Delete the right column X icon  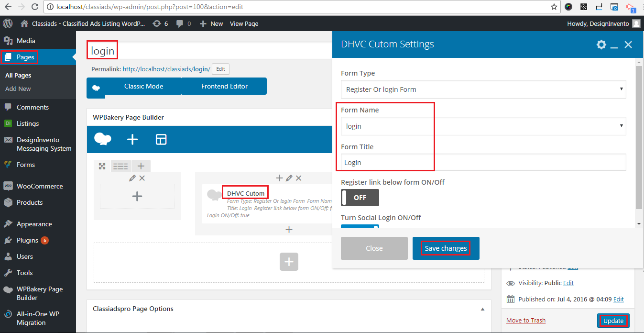(x=298, y=178)
